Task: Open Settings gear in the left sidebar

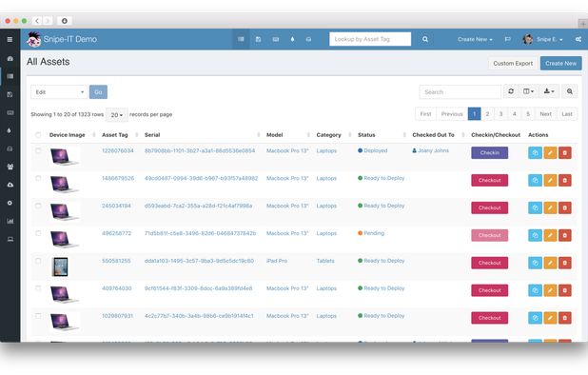Action: [x=10, y=203]
